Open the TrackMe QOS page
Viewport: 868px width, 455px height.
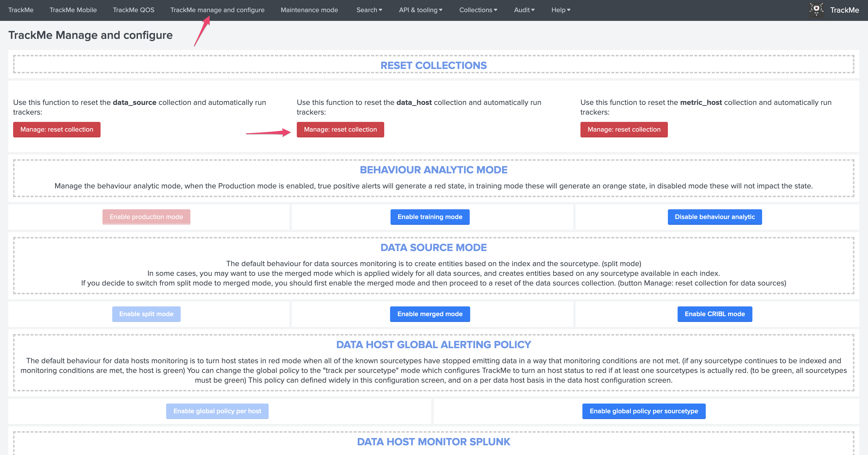pyautogui.click(x=133, y=10)
